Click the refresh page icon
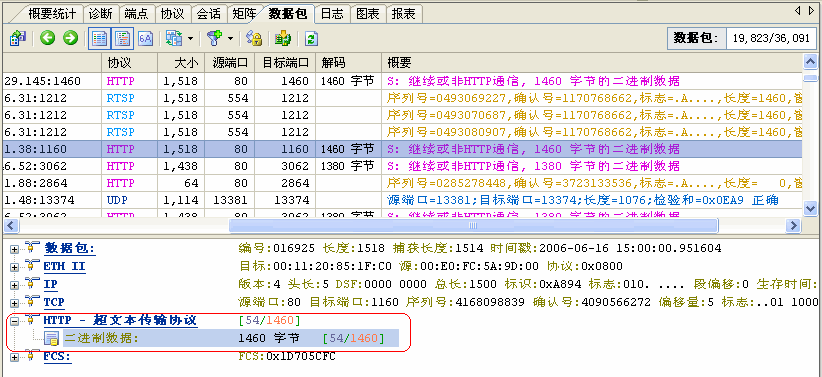Image resolution: width=822 pixels, height=377 pixels. click(x=311, y=39)
